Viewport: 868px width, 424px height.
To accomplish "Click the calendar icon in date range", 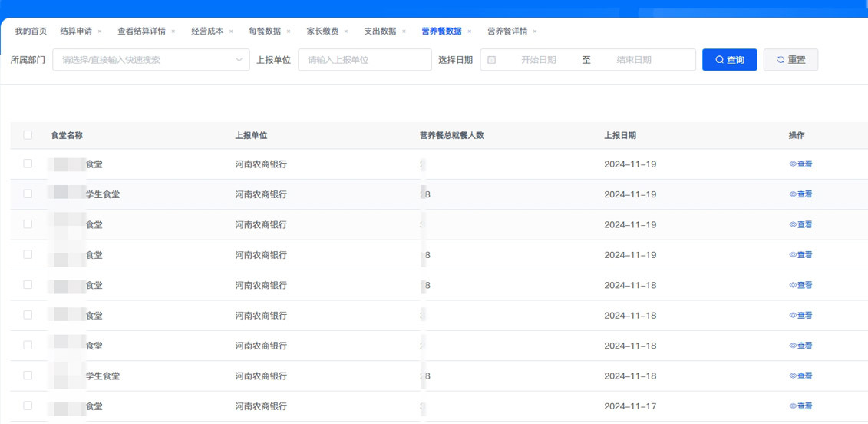I will click(492, 60).
